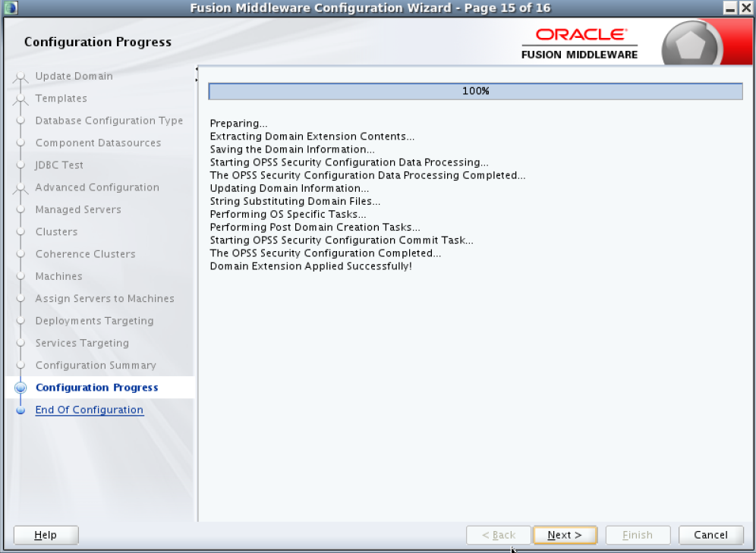Click the End Of Configuration bullet icon
The image size is (756, 553).
coord(20,410)
